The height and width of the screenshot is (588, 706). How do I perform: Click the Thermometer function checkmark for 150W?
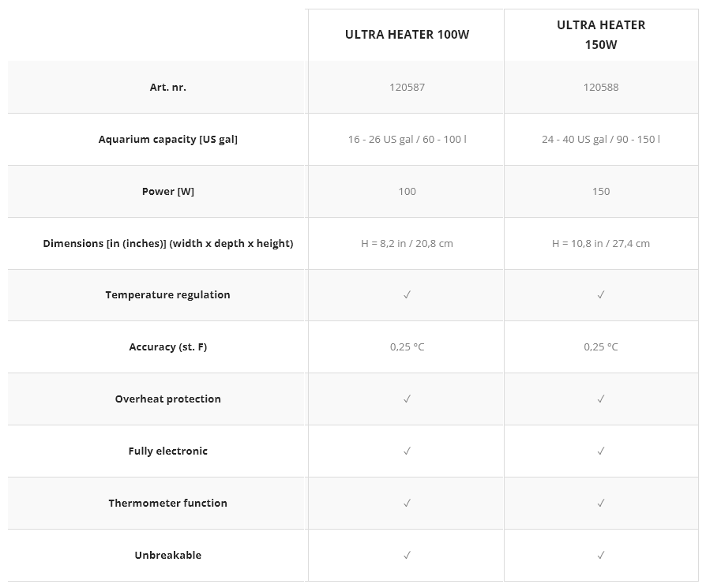click(x=601, y=504)
